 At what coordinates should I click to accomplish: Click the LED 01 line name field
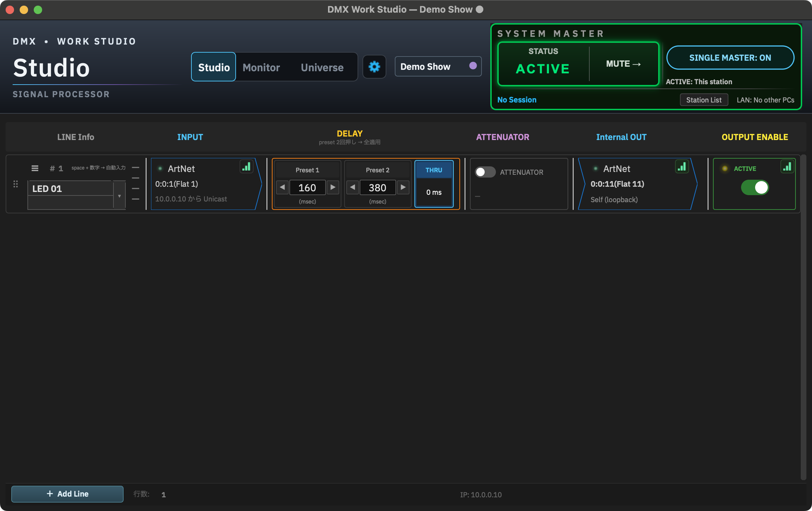tap(70, 188)
